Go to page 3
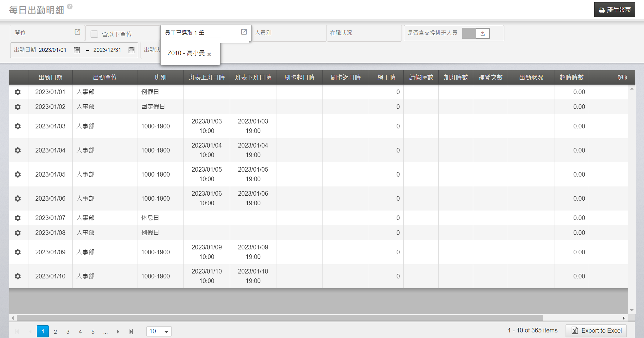 (x=68, y=332)
